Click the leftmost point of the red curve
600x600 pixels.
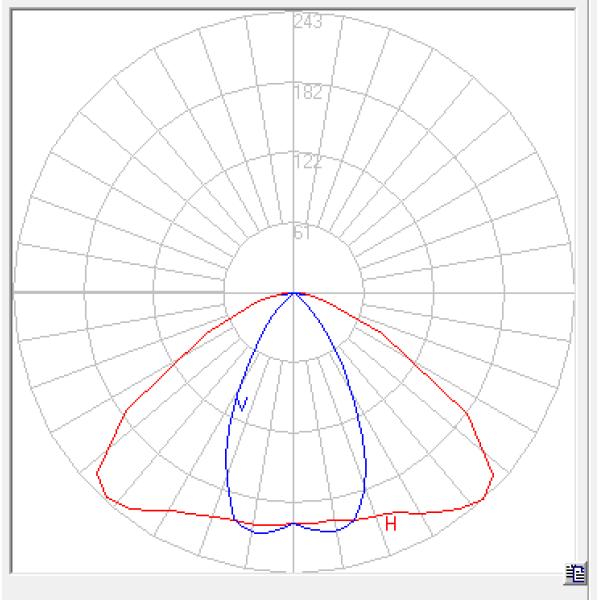97,472
